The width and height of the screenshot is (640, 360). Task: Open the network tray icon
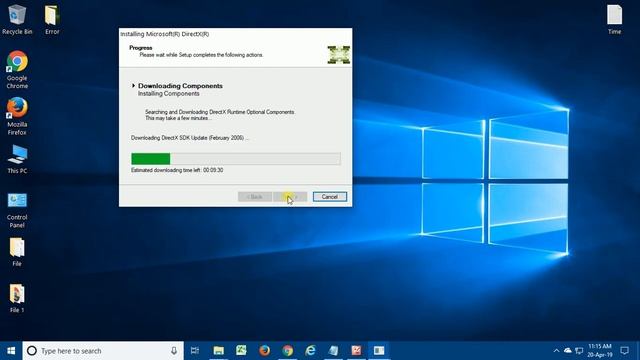[579, 351]
